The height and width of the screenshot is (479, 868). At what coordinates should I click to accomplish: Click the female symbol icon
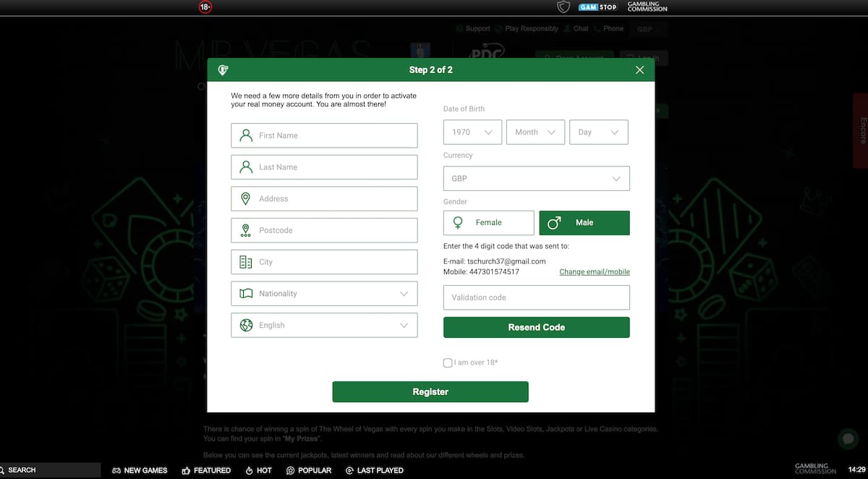click(x=457, y=223)
